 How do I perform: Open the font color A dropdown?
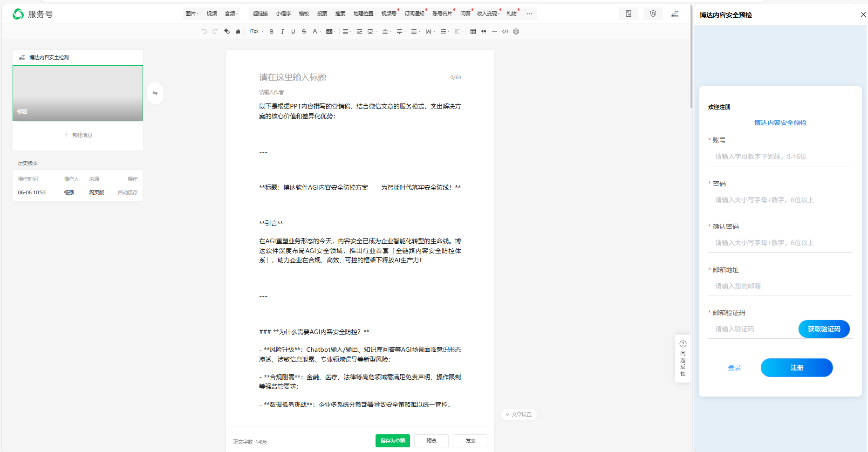[x=316, y=31]
